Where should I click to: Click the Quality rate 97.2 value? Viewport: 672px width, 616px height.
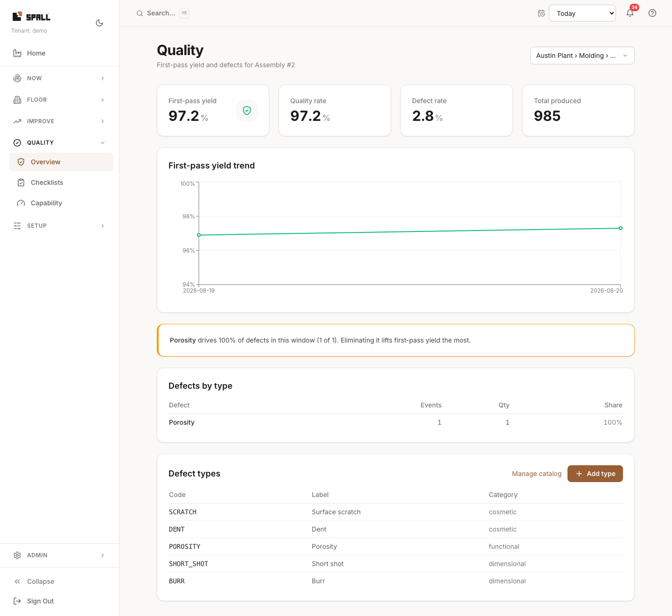pos(306,116)
